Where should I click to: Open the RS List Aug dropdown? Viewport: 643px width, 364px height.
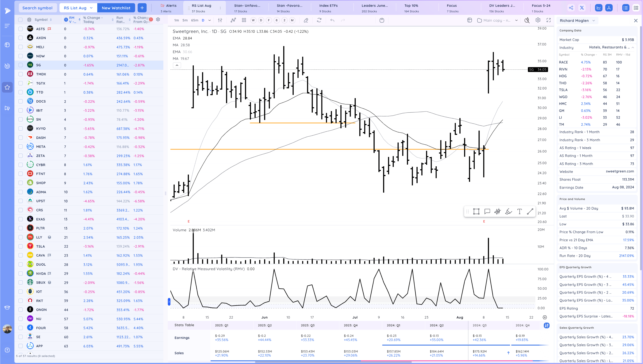pos(78,8)
